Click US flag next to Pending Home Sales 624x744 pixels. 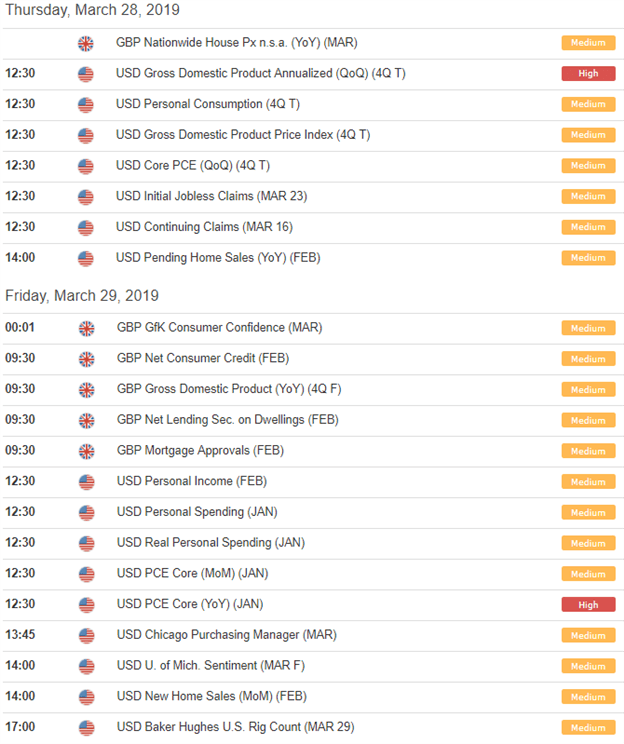pyautogui.click(x=85, y=259)
